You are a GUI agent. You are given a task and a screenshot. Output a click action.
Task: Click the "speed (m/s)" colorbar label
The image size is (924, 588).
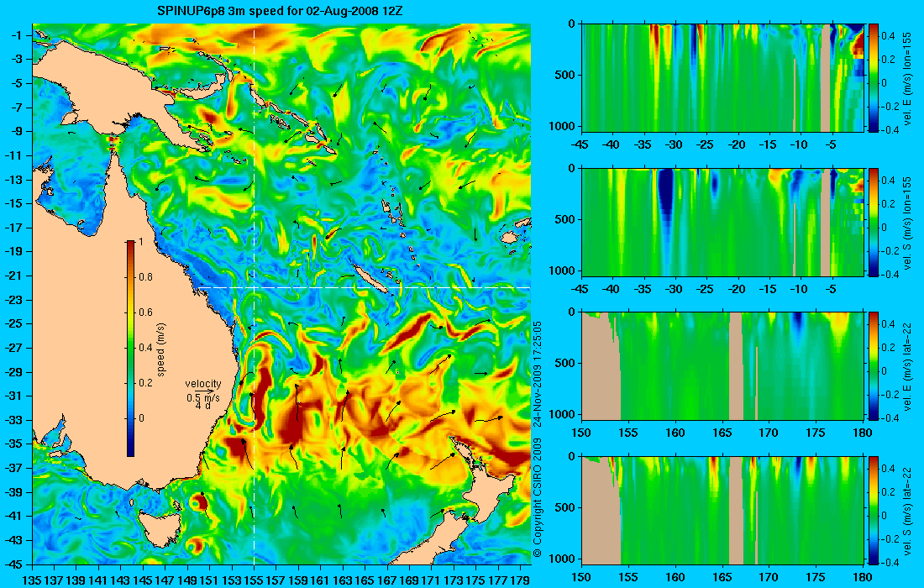161,349
